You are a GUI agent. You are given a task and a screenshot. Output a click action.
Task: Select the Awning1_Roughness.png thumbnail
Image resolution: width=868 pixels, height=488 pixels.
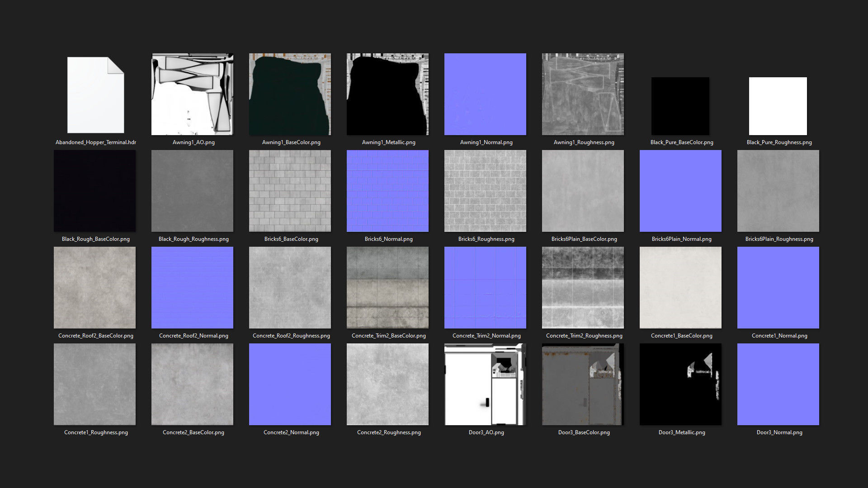pyautogui.click(x=583, y=94)
